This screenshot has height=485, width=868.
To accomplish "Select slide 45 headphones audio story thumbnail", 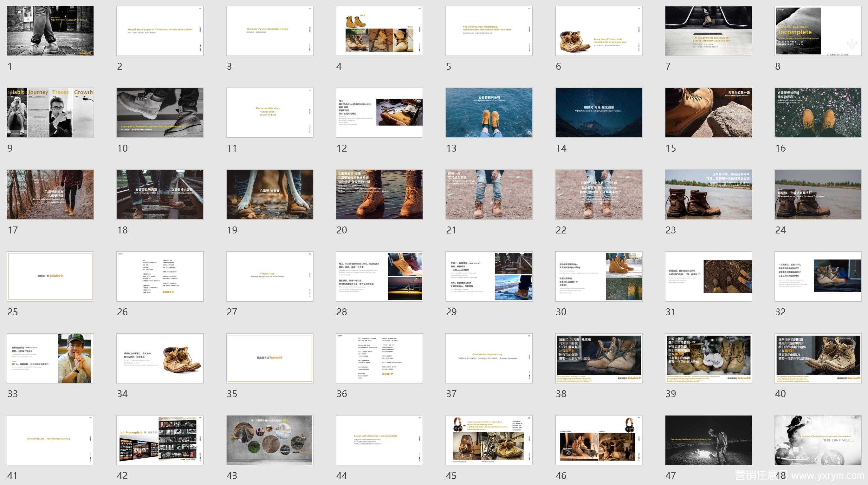I will click(489, 440).
